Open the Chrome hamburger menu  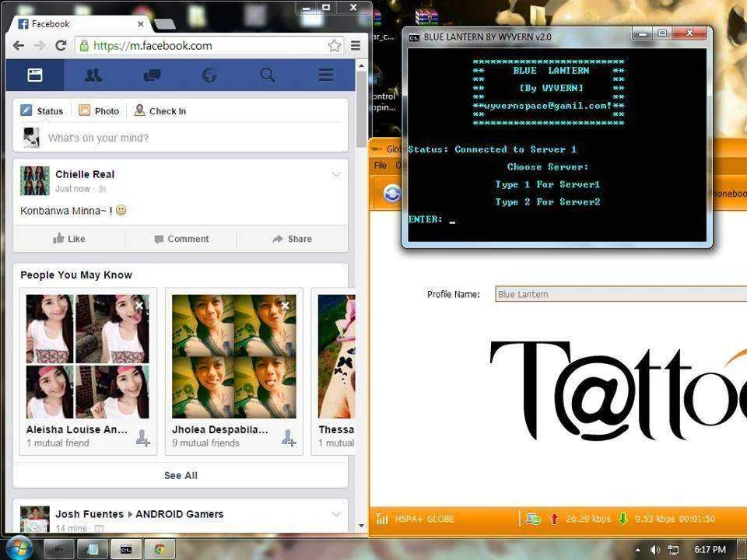(x=356, y=46)
